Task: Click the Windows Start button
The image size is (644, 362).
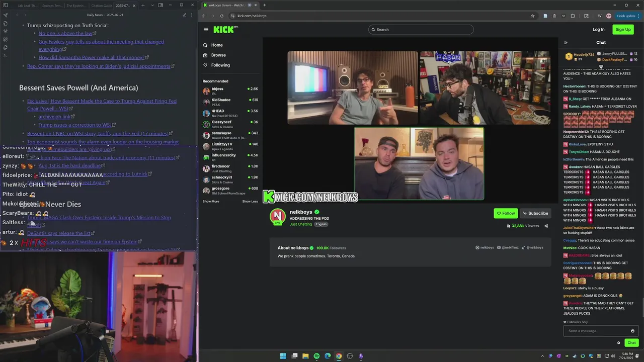Action: (x=283, y=356)
